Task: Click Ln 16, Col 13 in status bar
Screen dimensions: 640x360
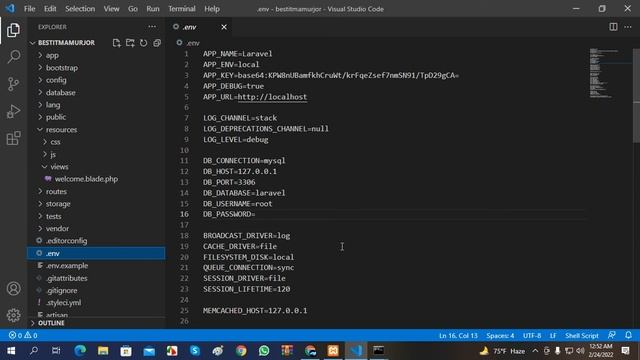Action: [x=458, y=336]
